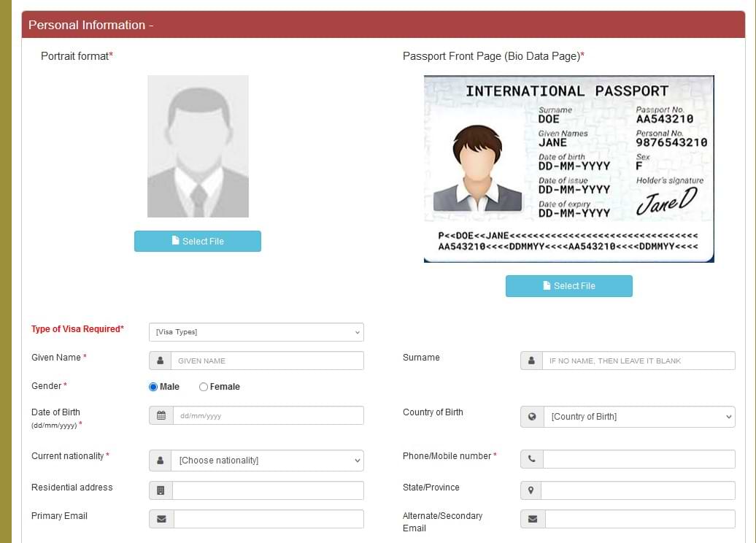Select the Female gender radio button
This screenshot has width=756, height=543.
click(x=204, y=387)
